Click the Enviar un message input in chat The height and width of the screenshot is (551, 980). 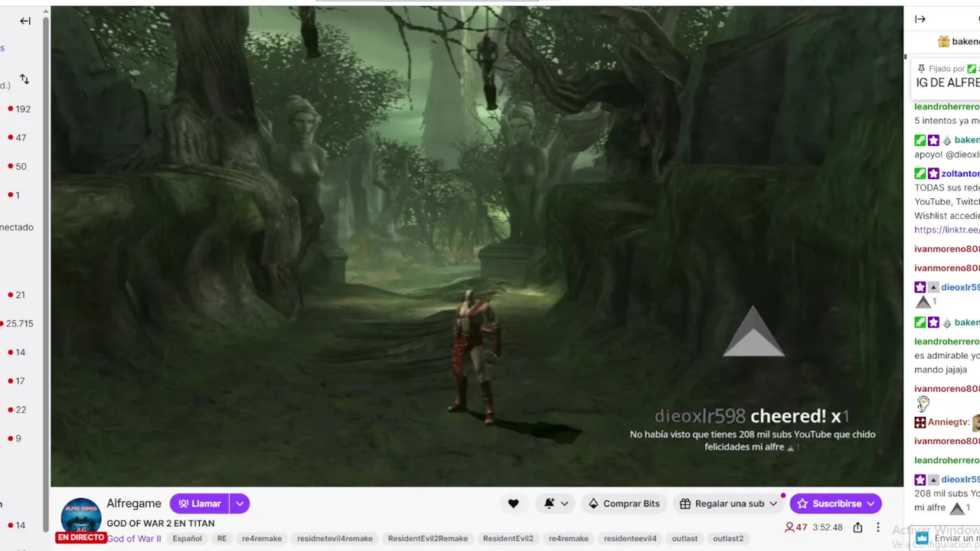[947, 538]
